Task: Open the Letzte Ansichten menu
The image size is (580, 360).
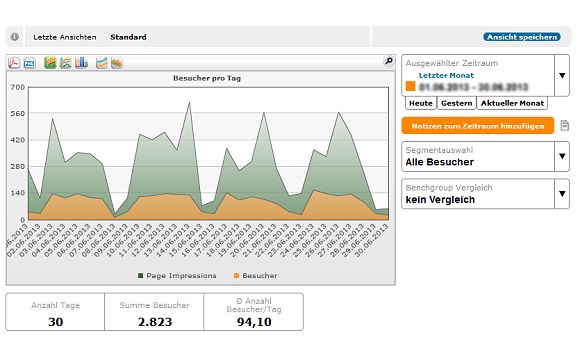Action: pyautogui.click(x=65, y=37)
